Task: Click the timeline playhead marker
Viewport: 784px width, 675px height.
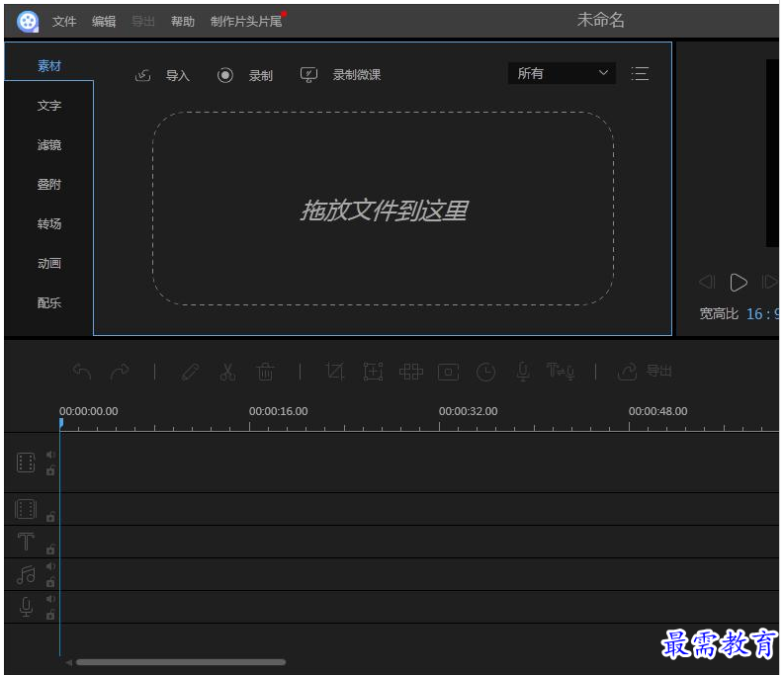Action: pos(61,424)
